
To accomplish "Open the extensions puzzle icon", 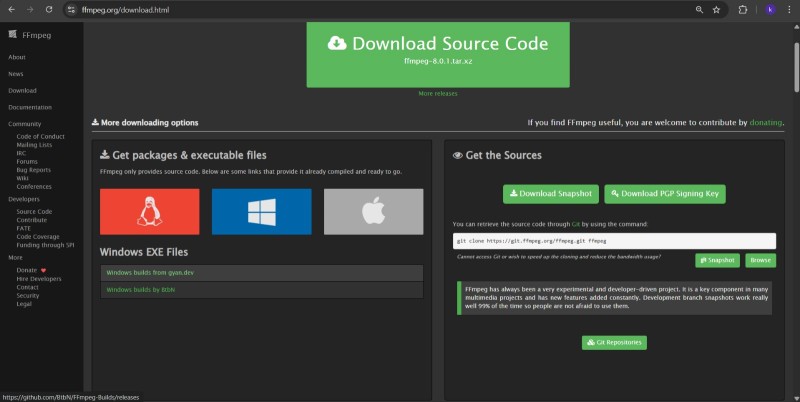I will click(x=743, y=10).
